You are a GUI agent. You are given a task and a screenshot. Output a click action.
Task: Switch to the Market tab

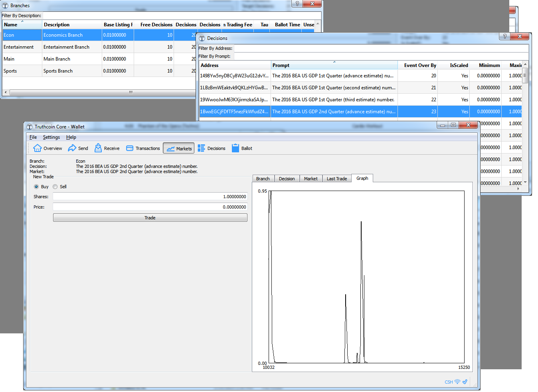point(311,179)
